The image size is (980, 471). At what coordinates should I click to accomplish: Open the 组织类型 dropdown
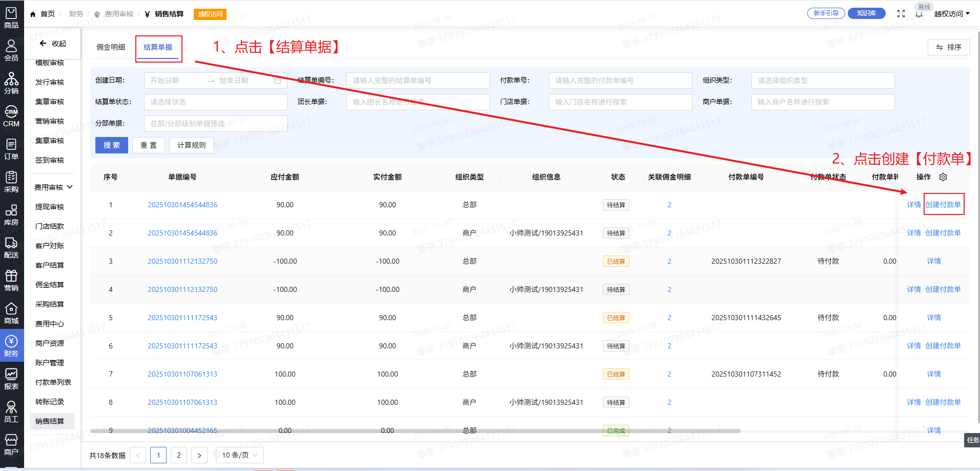(822, 81)
